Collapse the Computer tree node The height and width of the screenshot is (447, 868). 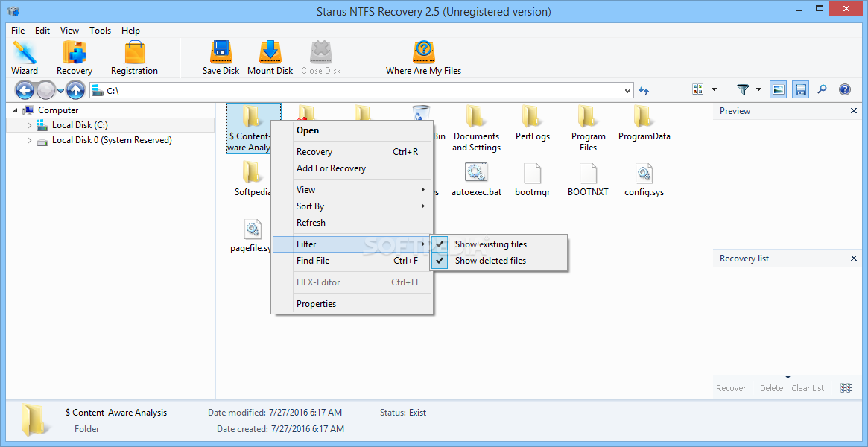coord(15,110)
